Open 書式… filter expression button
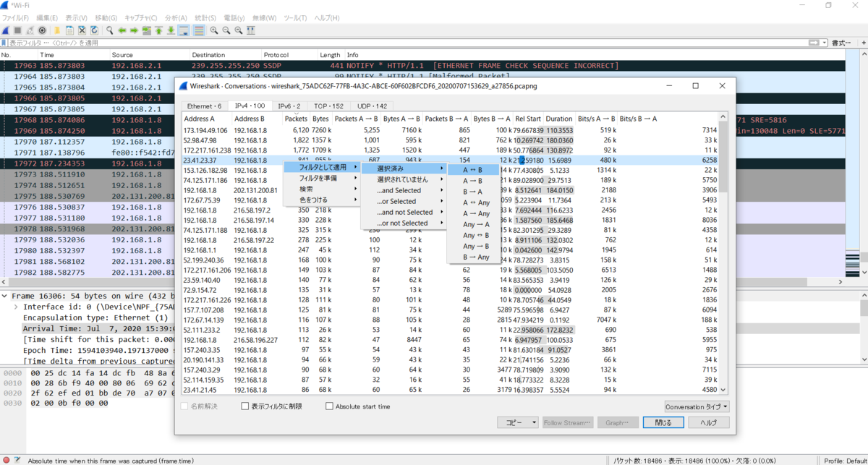 click(841, 43)
